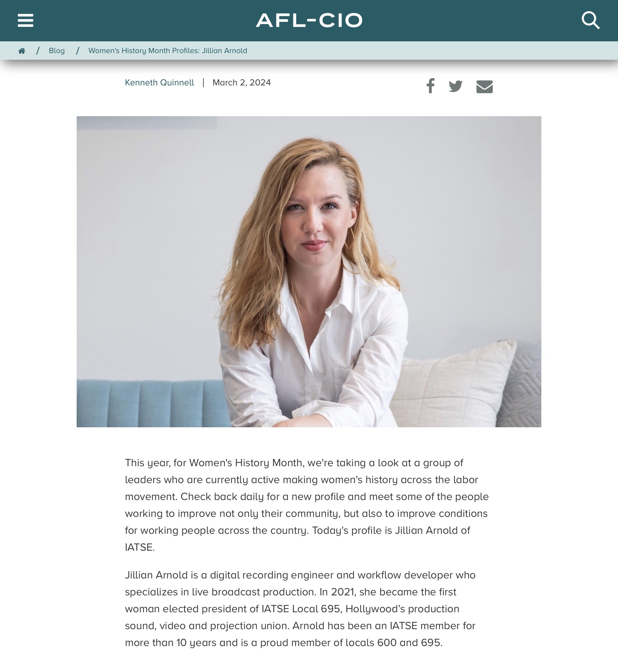Viewport: 618px width, 672px height.
Task: Click the paragraph about IATSE Local 695
Action: click(300, 609)
